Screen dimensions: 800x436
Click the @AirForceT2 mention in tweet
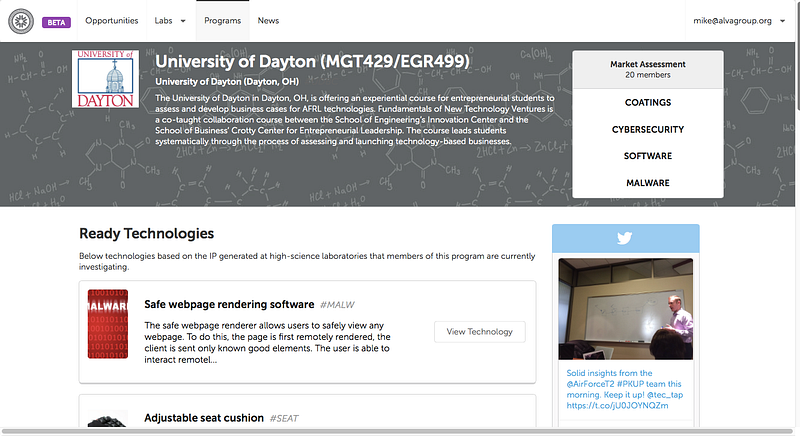590,384
